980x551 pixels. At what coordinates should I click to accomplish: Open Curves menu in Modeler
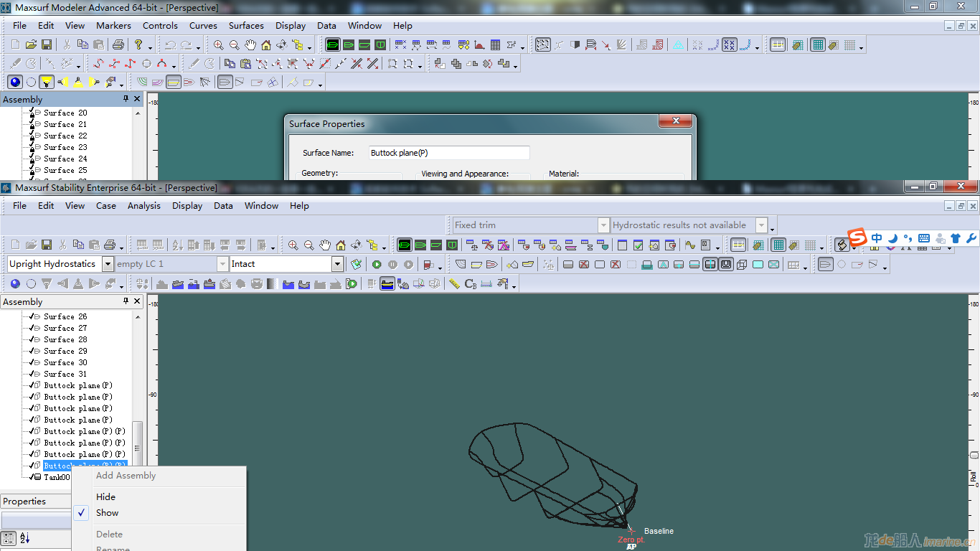[x=203, y=25]
